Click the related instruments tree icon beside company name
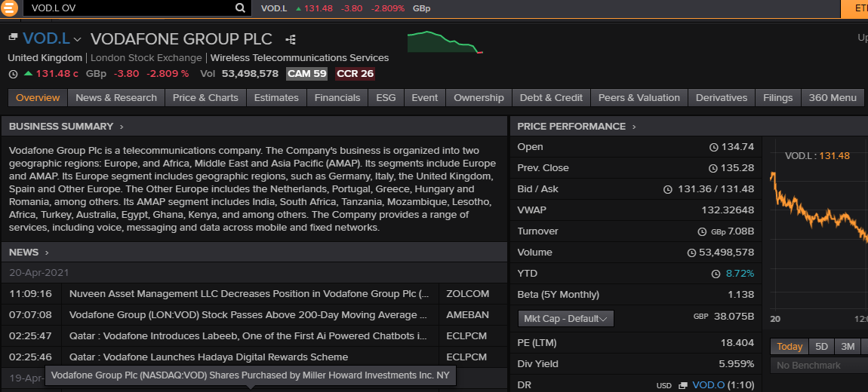The height and width of the screenshot is (392, 868). pos(290,39)
